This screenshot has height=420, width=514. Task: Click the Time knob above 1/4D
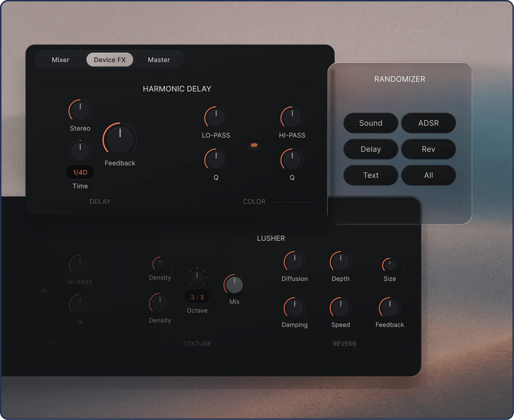[80, 151]
